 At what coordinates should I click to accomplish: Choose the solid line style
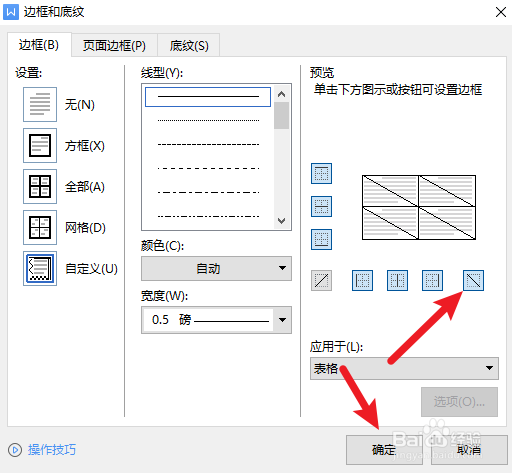pyautogui.click(x=208, y=97)
